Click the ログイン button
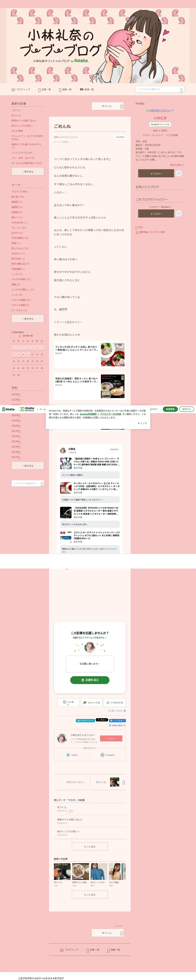The height and width of the screenshot is (980, 196). pos(187,409)
